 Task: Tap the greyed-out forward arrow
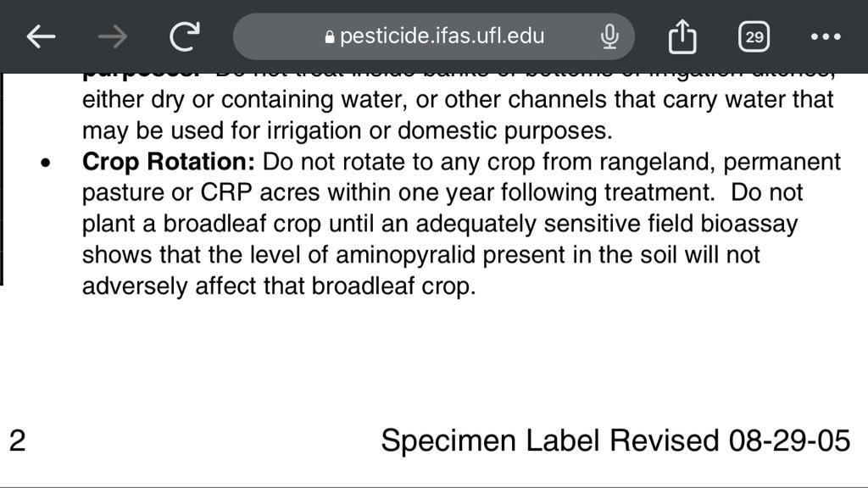(x=113, y=37)
